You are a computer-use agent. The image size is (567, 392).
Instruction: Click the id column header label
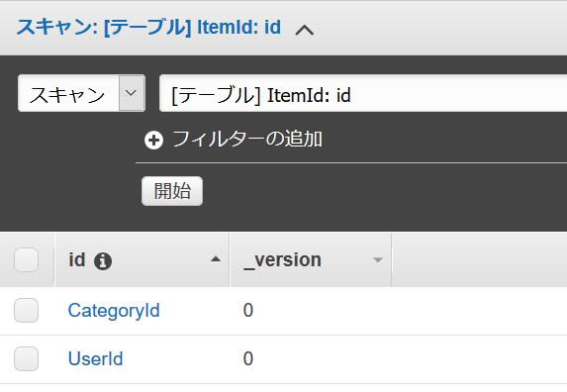pos(77,260)
